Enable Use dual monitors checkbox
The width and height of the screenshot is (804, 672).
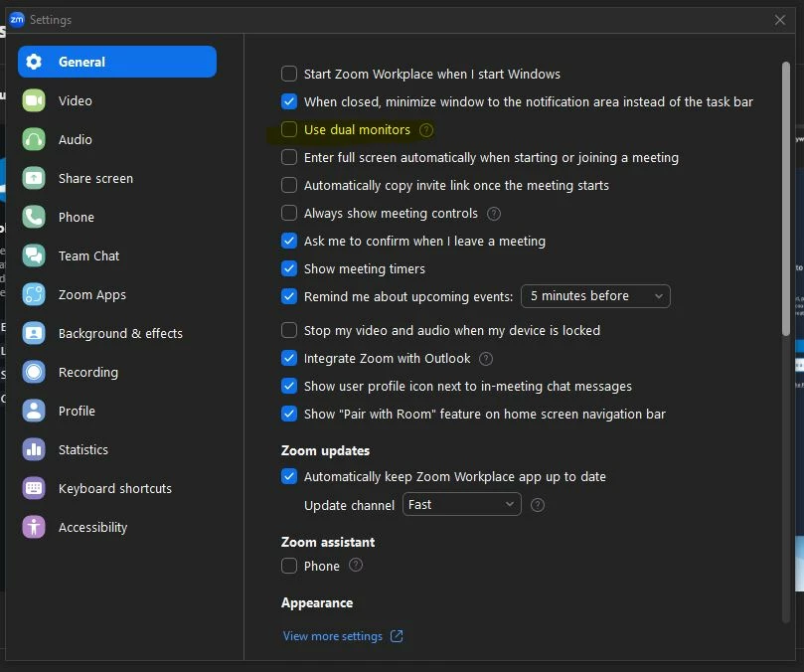pyautogui.click(x=289, y=130)
